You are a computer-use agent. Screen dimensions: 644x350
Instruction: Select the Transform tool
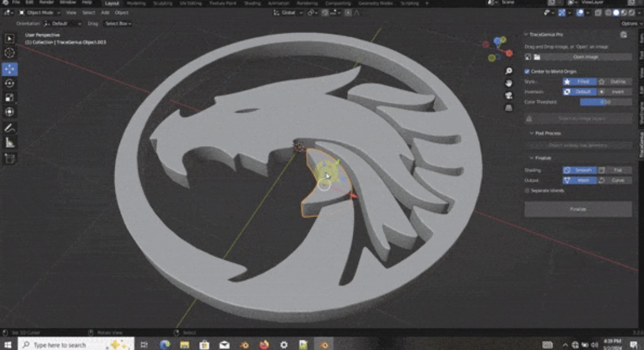point(10,112)
